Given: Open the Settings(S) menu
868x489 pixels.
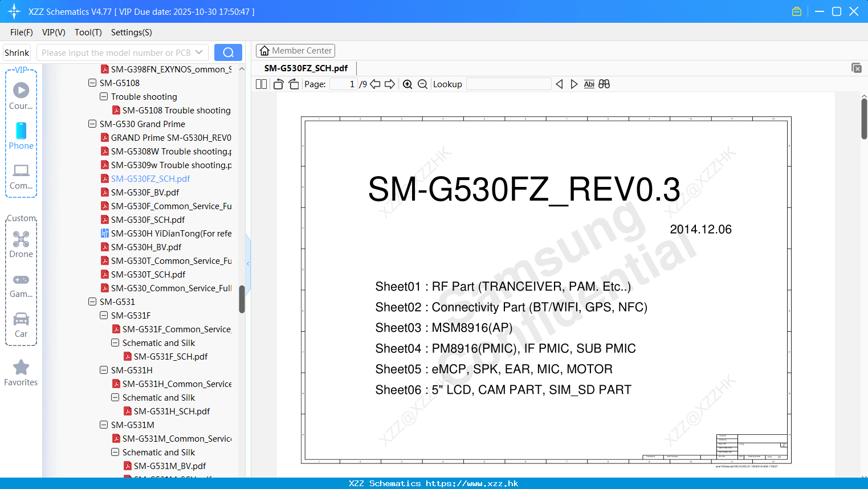Looking at the screenshot, I should coord(132,32).
